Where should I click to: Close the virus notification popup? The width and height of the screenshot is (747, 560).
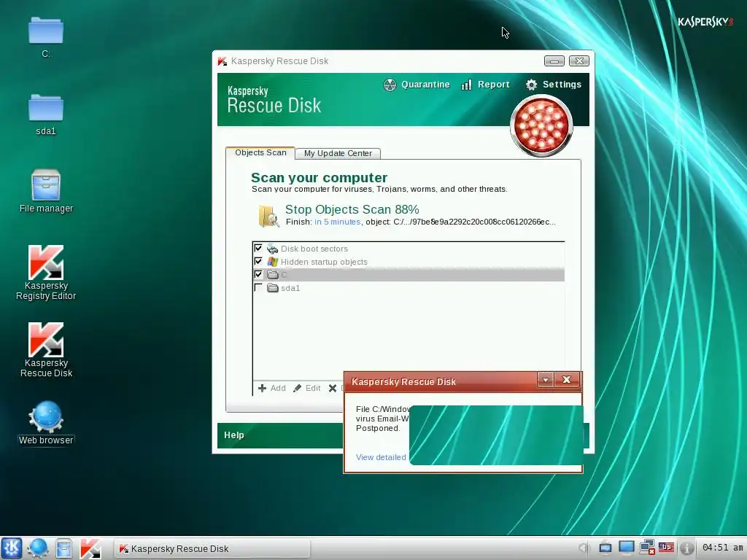point(566,379)
